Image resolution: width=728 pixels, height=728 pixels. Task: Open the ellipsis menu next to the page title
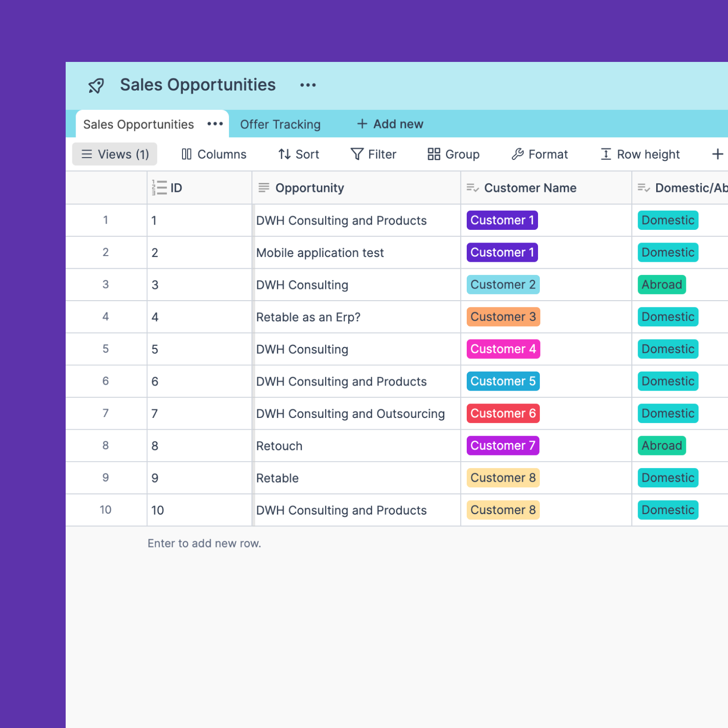tap(308, 85)
